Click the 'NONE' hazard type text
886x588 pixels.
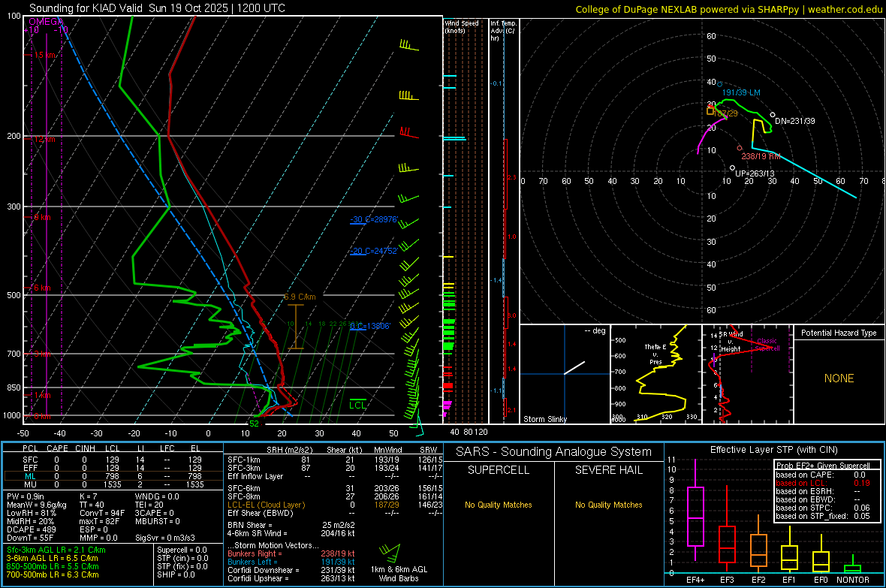(x=839, y=378)
